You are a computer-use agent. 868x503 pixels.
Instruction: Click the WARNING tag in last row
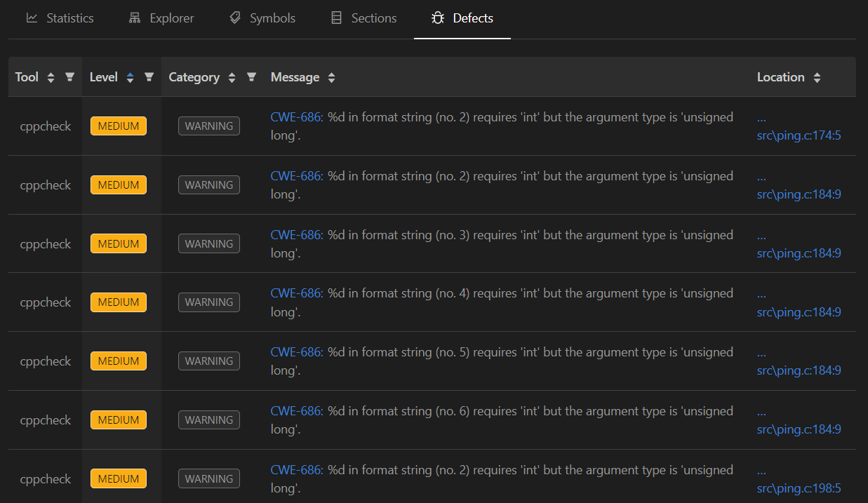tap(209, 478)
